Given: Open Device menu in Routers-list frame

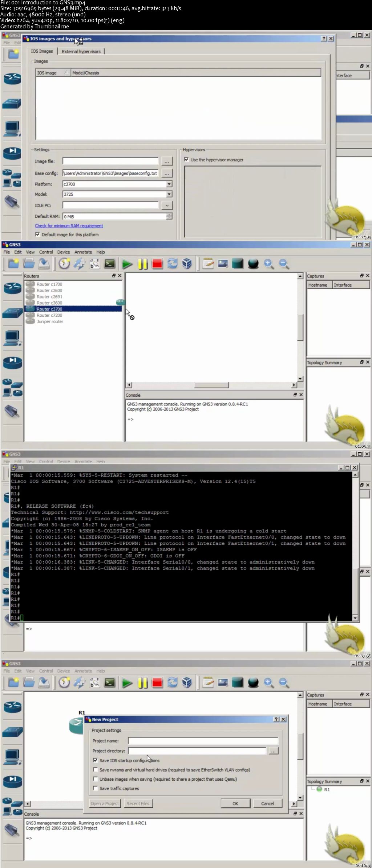Looking at the screenshot, I should (64, 252).
